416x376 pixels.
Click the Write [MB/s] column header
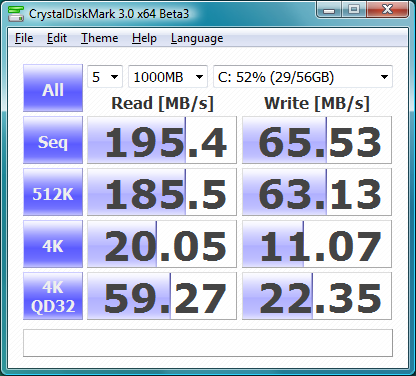(x=317, y=103)
